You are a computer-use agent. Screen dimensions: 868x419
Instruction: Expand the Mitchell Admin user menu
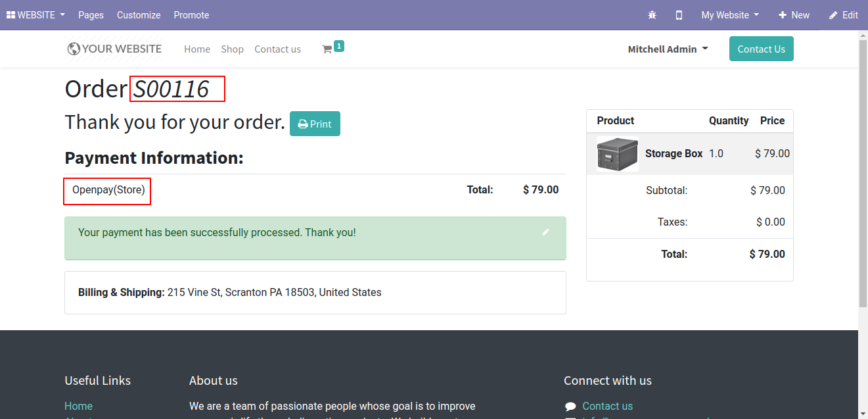pyautogui.click(x=668, y=49)
